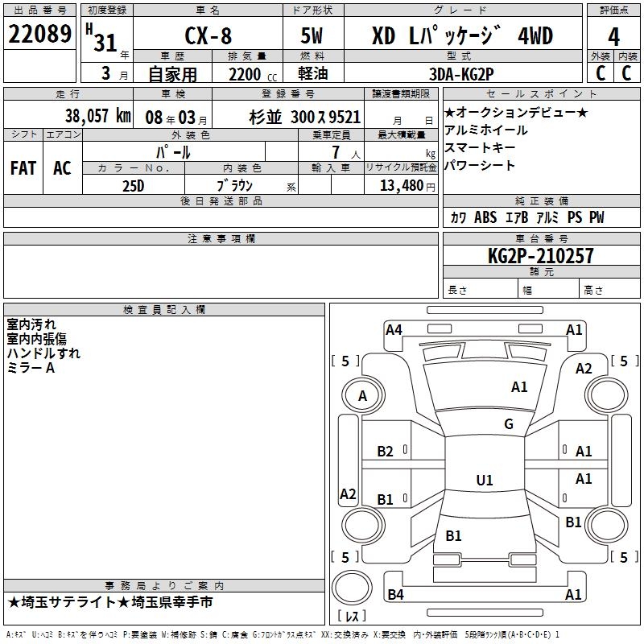This screenshot has width=644, height=644.
Task: Select interior color ブラウン
Action: pos(234,186)
